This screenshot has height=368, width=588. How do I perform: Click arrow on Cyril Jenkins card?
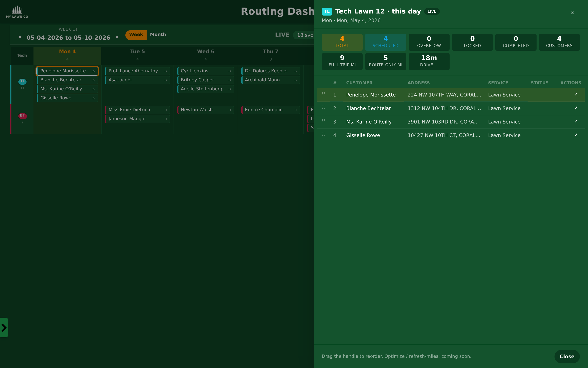click(230, 71)
